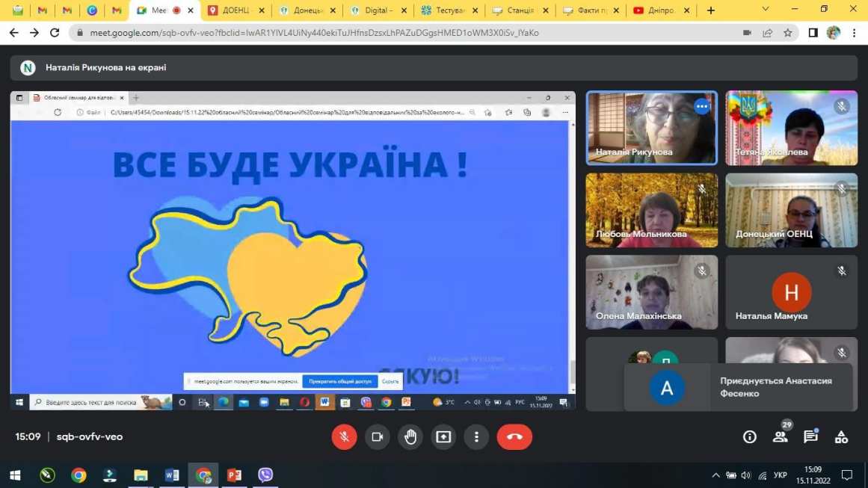Switch to the ДОЕНЦ tab

pos(236,10)
